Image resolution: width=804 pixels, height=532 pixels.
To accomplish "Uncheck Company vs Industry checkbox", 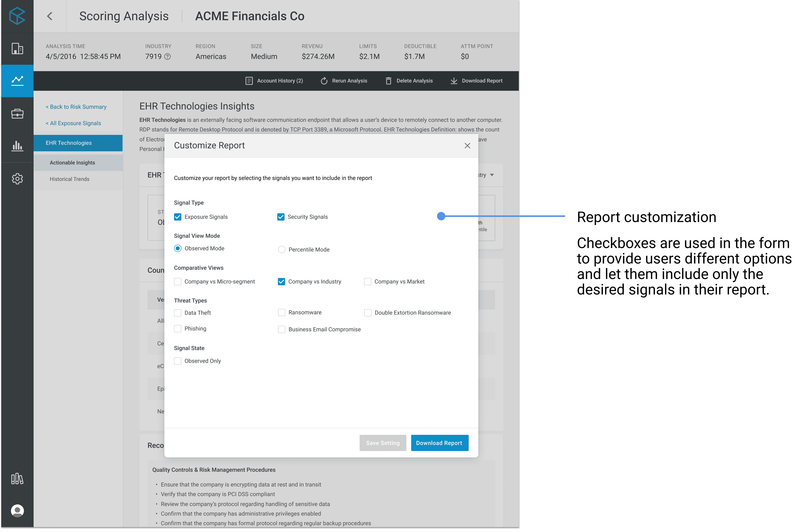I will 281,282.
